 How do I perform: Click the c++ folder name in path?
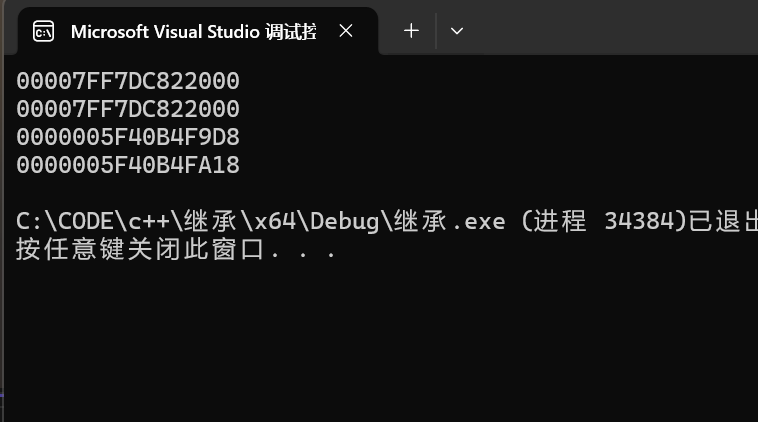point(149,221)
